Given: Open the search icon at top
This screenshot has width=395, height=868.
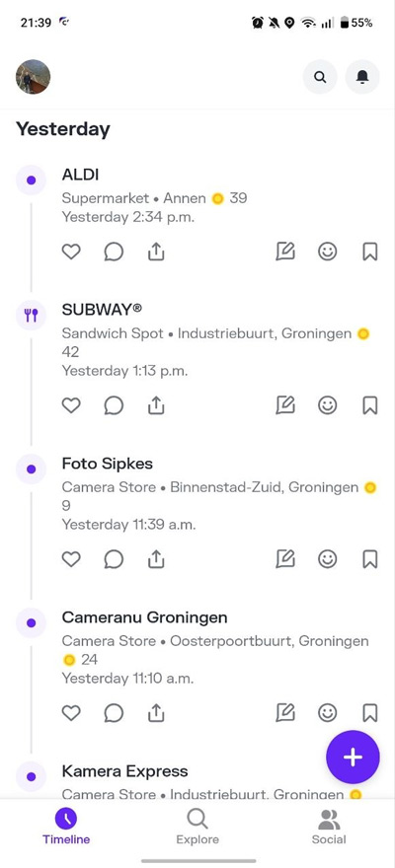Looking at the screenshot, I should [x=320, y=77].
